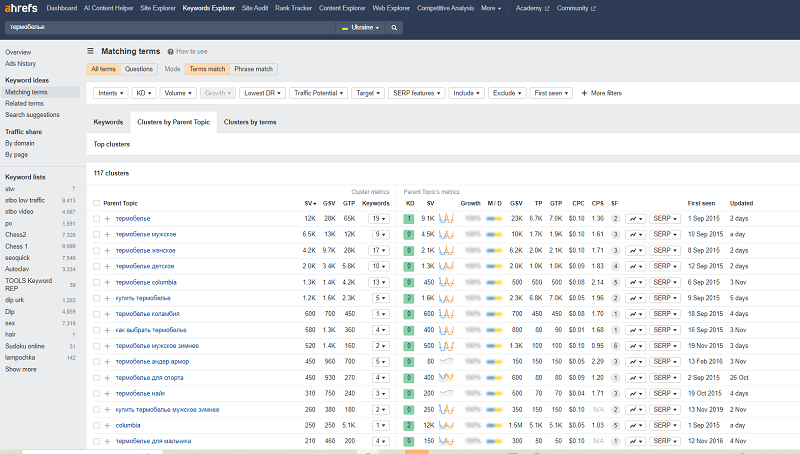Open the Include filter dropdown
800x454 pixels.
tap(466, 93)
